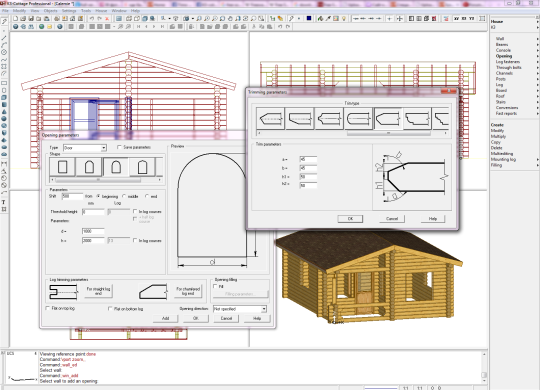Viewport: 540px width, 390px height.
Task: Click the Add button in Opening parameters
Action: coord(165,318)
